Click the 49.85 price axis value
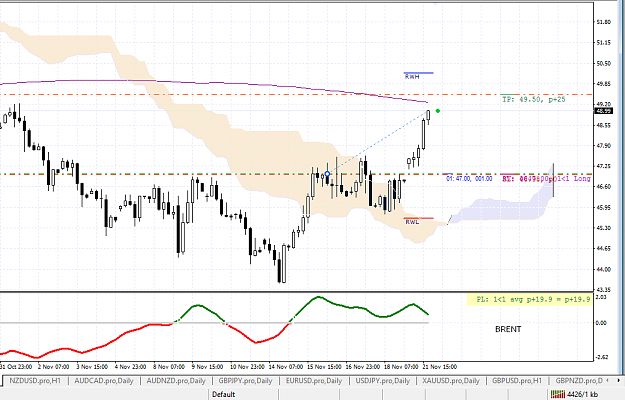The height and width of the screenshot is (400, 625). pyautogui.click(x=603, y=84)
